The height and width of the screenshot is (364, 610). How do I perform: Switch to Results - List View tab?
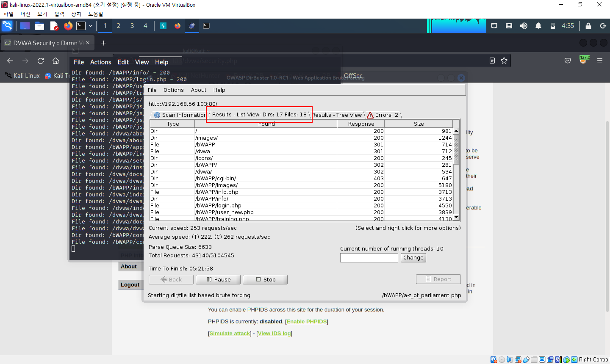tap(259, 115)
